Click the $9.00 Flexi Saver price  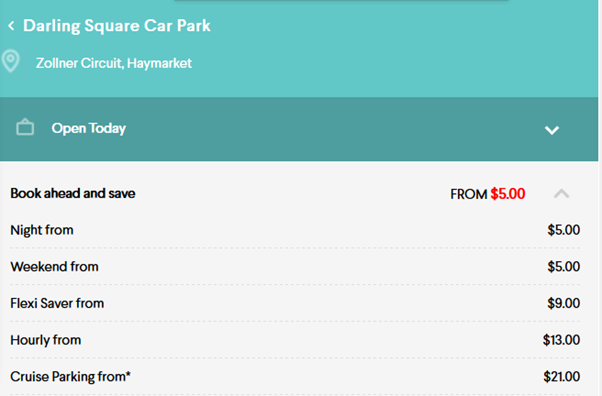(564, 303)
